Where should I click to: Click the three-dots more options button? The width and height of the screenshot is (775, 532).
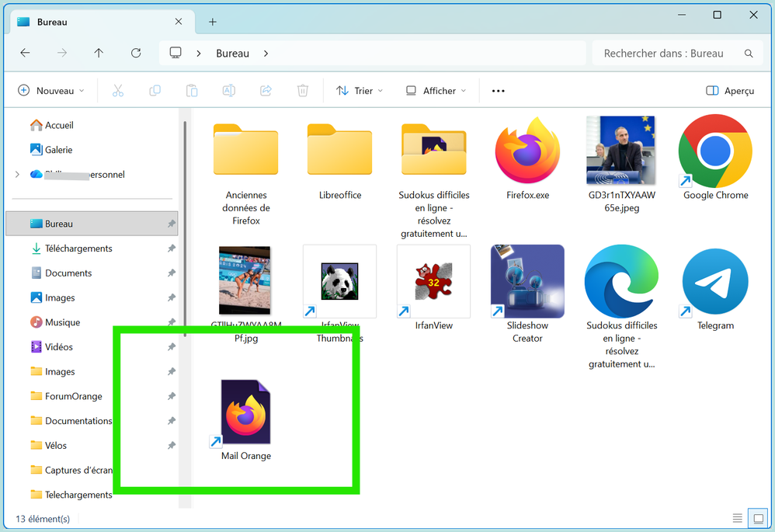(499, 91)
